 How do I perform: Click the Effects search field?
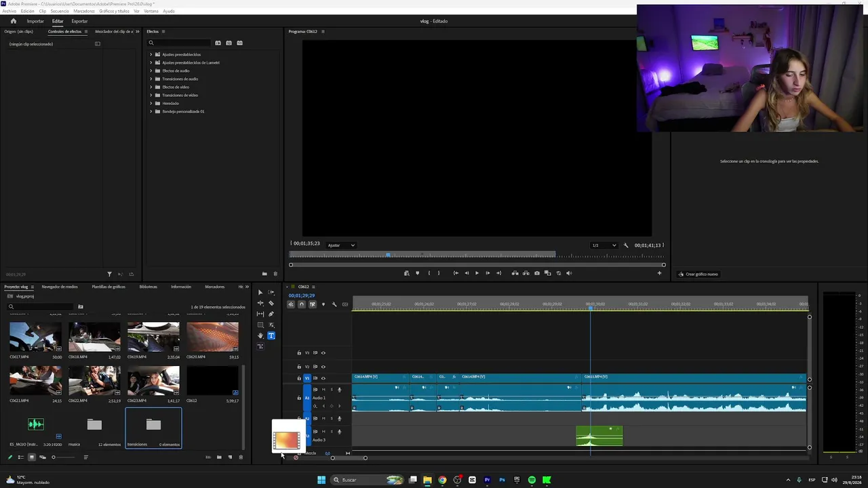[x=180, y=43]
